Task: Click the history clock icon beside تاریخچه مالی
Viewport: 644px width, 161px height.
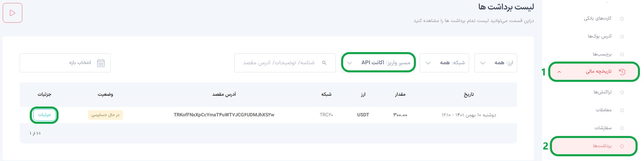Action: 622,72
